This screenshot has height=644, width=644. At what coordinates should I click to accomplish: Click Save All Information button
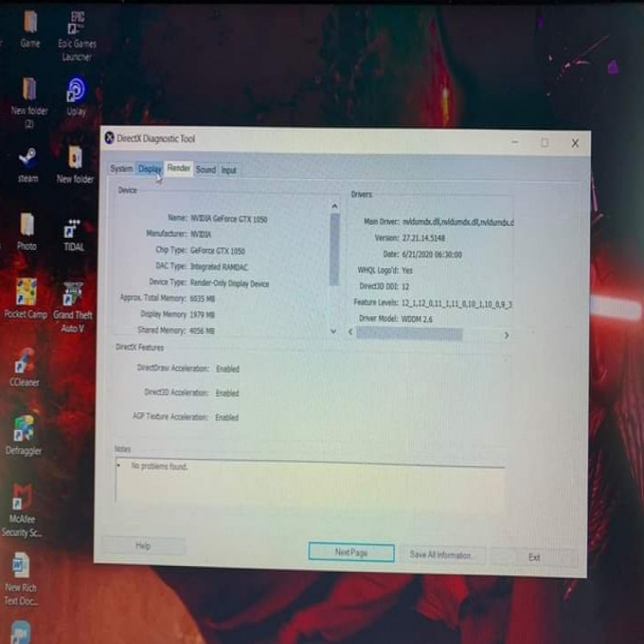pyautogui.click(x=440, y=555)
